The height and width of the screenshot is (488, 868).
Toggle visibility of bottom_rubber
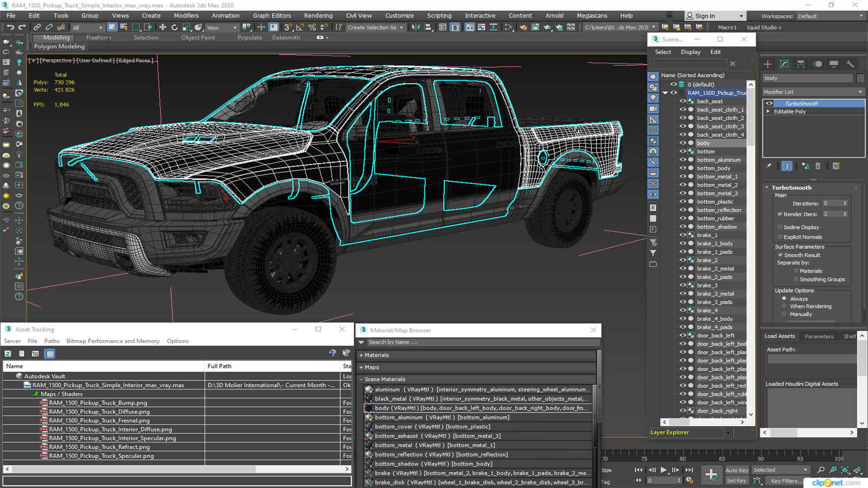[x=683, y=219]
